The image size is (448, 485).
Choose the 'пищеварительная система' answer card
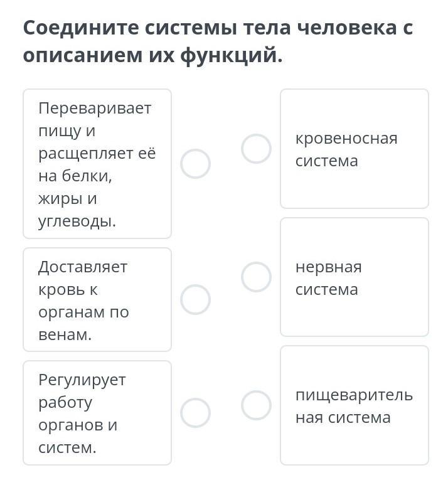point(354,405)
